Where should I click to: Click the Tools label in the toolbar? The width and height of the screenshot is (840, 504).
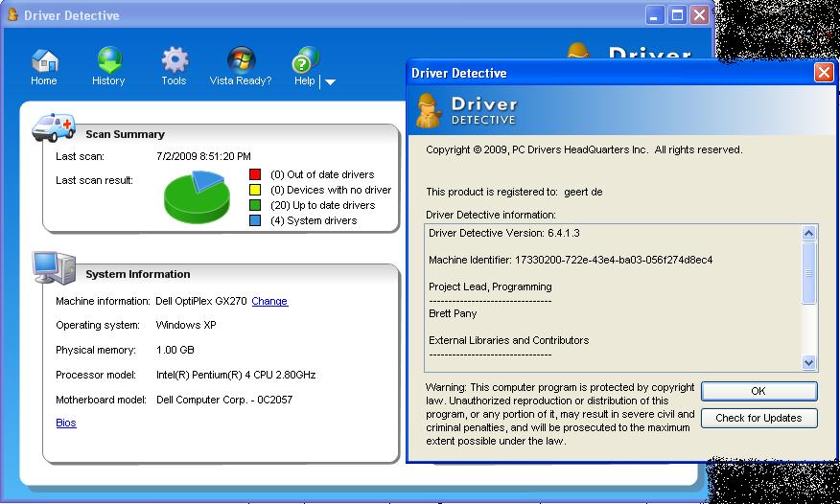point(174,80)
